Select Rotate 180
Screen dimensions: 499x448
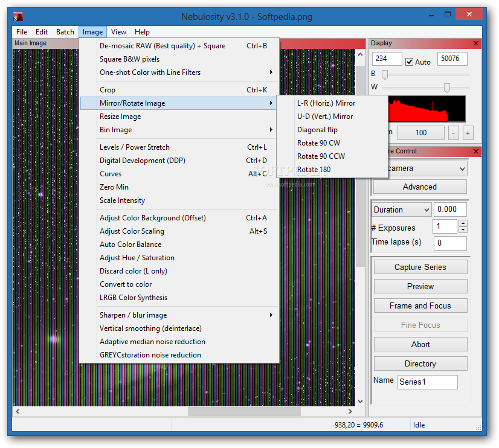tap(332, 170)
